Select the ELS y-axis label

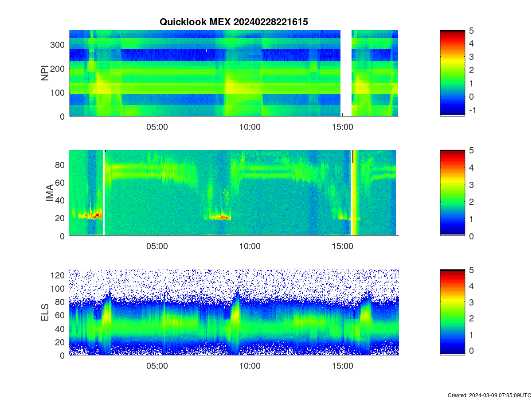click(x=45, y=313)
